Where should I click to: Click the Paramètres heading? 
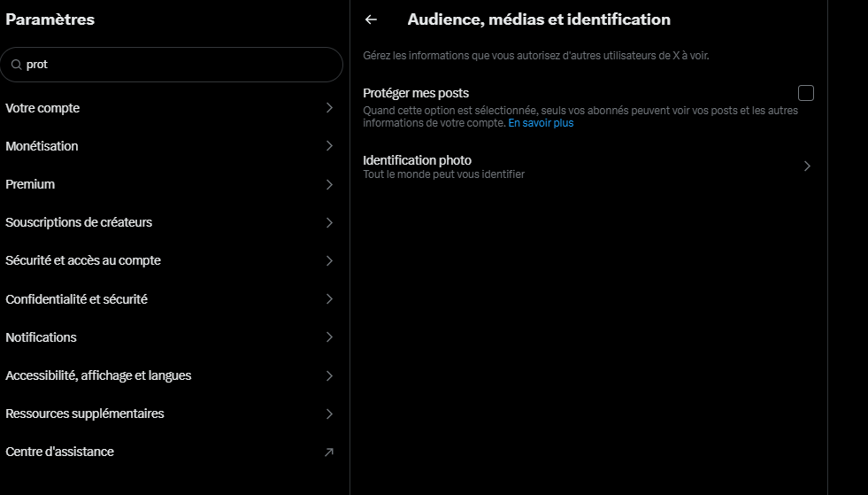(50, 19)
